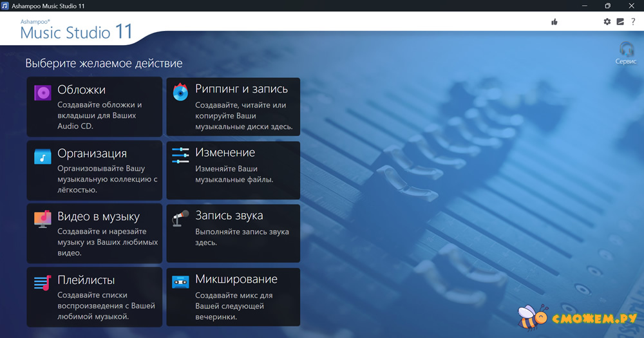Close the Ashampoo Music Studio 11 window
The height and width of the screenshot is (338, 644).
[x=631, y=6]
